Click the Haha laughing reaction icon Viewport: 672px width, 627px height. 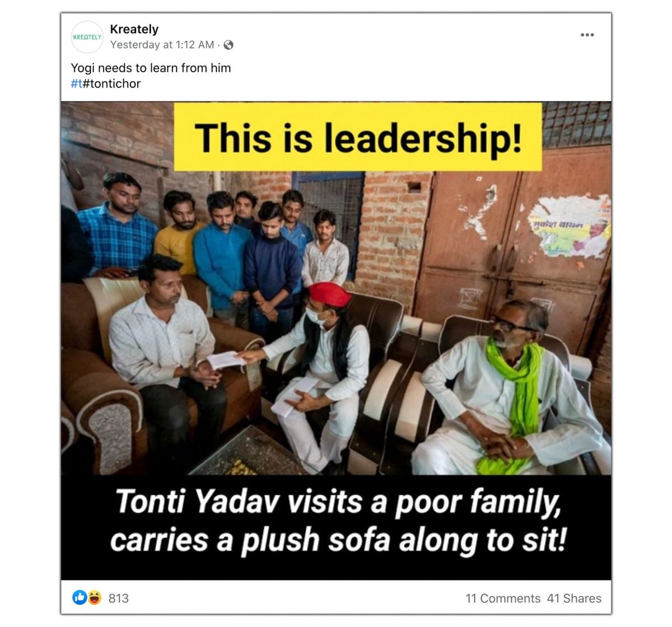point(94,598)
